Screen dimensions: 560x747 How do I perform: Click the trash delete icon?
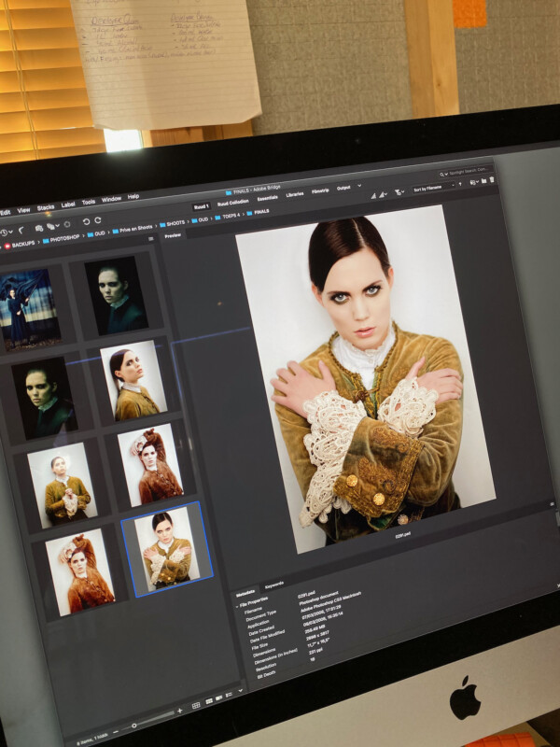click(492, 179)
